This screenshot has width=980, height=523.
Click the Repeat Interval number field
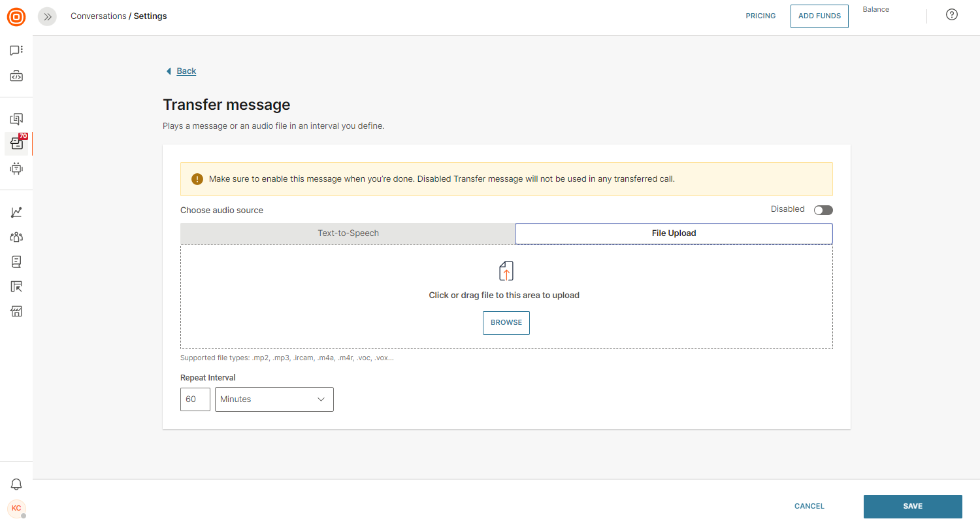click(x=195, y=399)
